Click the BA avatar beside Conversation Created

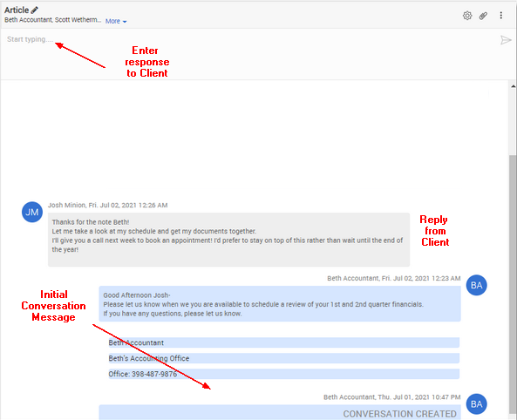pyautogui.click(x=476, y=403)
